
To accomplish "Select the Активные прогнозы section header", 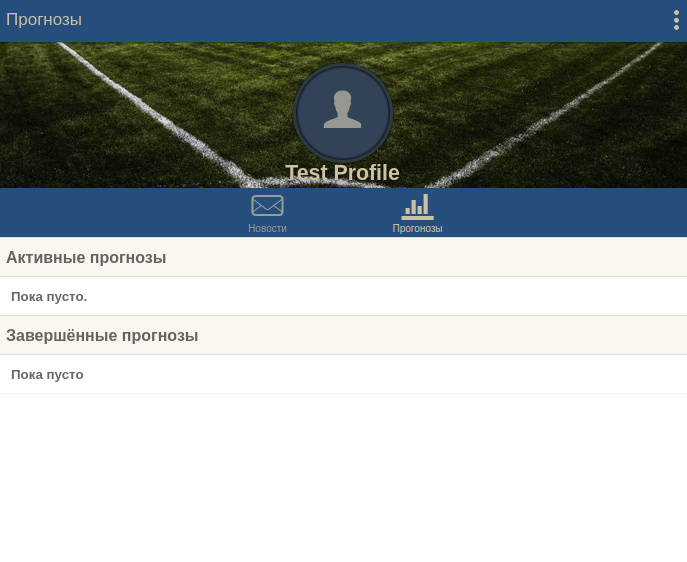I will coord(344,257).
